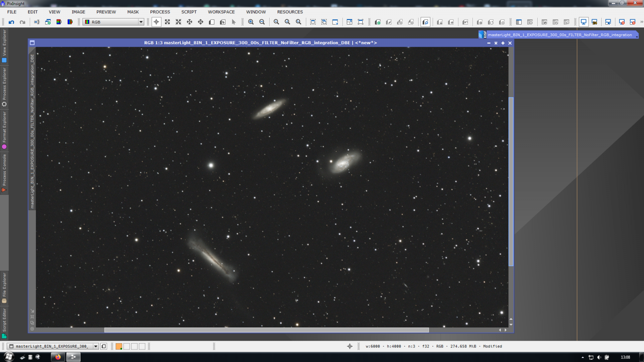Open the RGB channel dropdown

114,22
